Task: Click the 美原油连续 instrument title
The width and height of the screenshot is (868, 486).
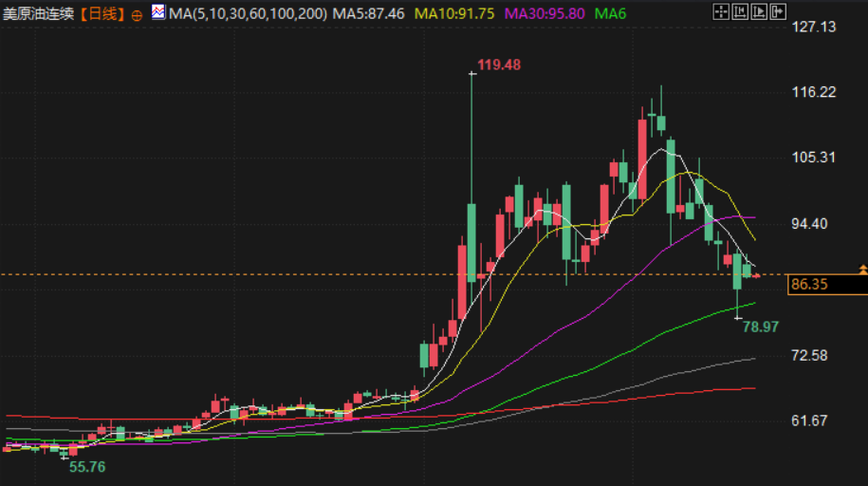Action: (x=38, y=14)
